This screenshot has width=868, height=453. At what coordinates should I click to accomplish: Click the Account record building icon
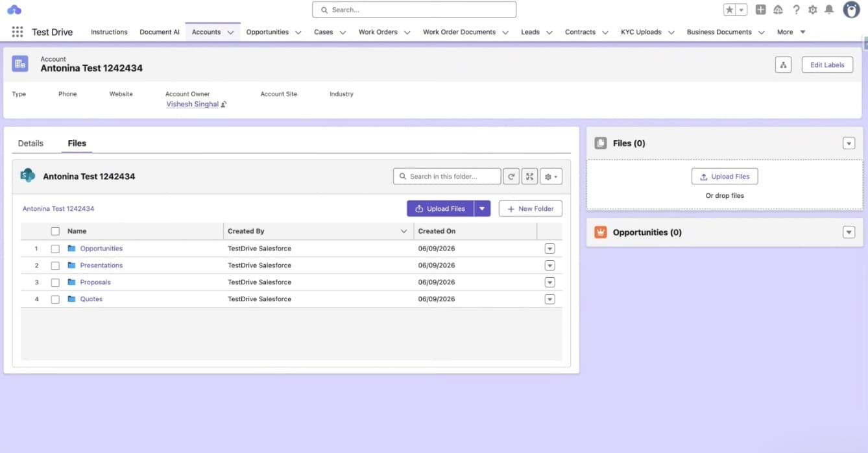pyautogui.click(x=20, y=64)
